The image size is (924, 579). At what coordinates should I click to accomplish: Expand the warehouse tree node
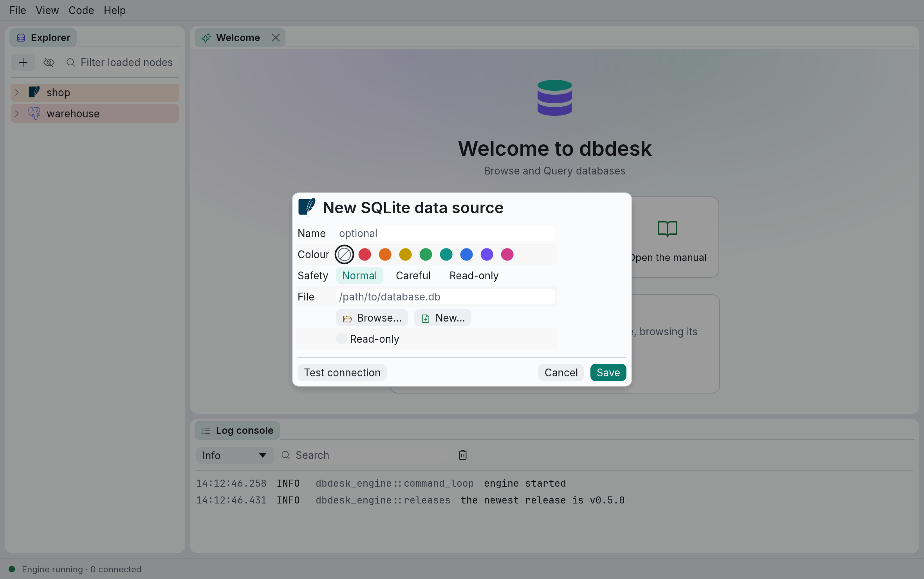(17, 113)
